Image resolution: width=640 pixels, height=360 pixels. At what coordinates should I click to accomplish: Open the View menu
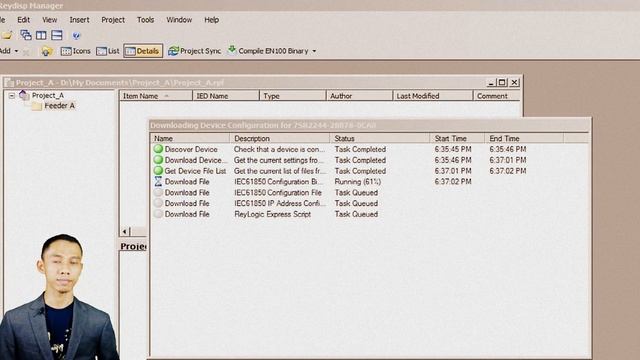(50, 20)
